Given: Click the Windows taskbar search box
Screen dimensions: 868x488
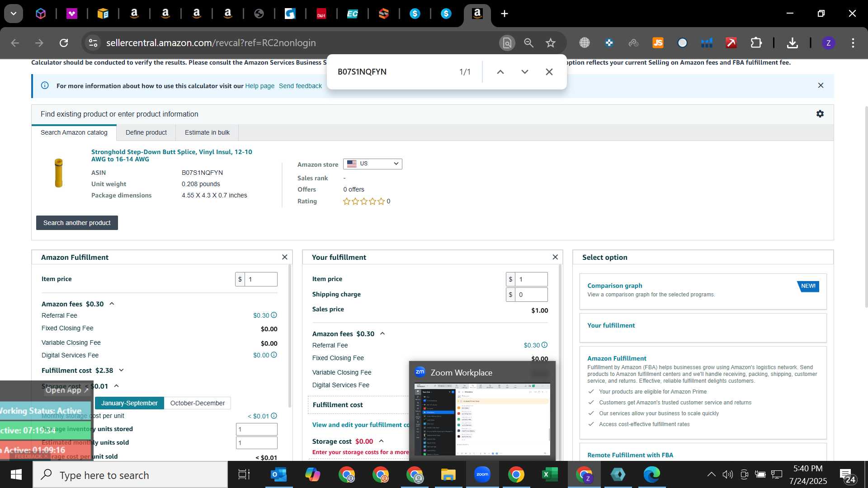Looking at the screenshot, I should (x=130, y=475).
